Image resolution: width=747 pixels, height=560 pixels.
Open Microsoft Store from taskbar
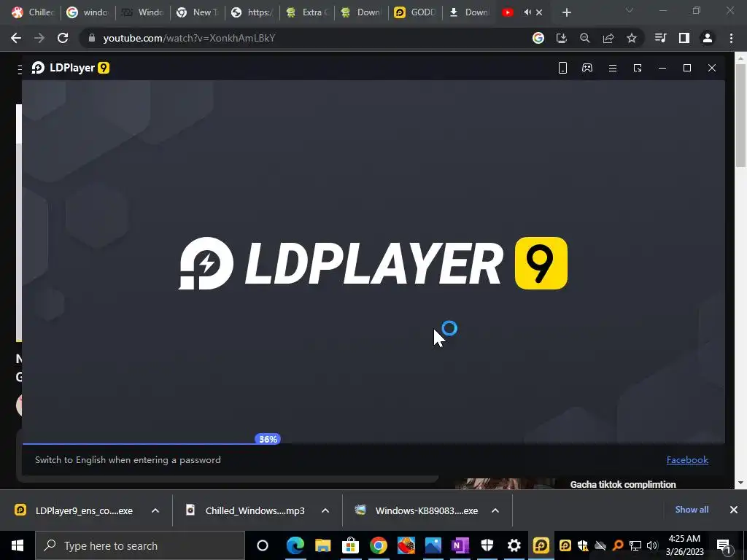(350, 545)
